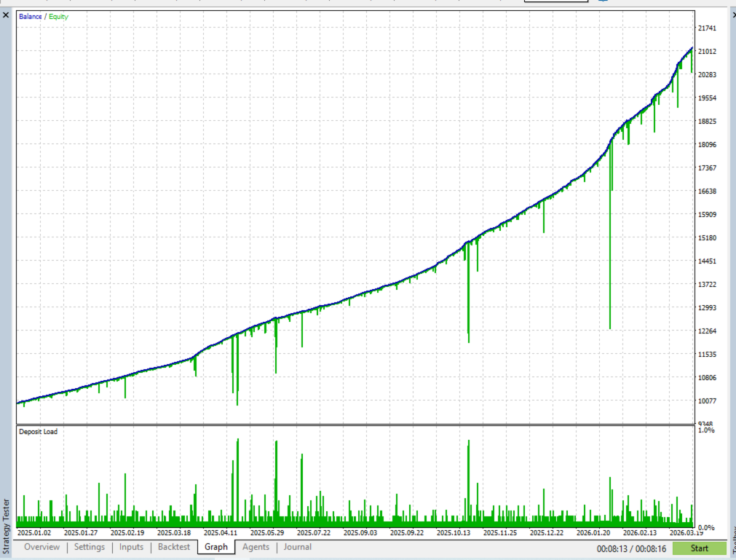The image size is (736, 560).
Task: Select the Graph tab
Action: (x=216, y=547)
